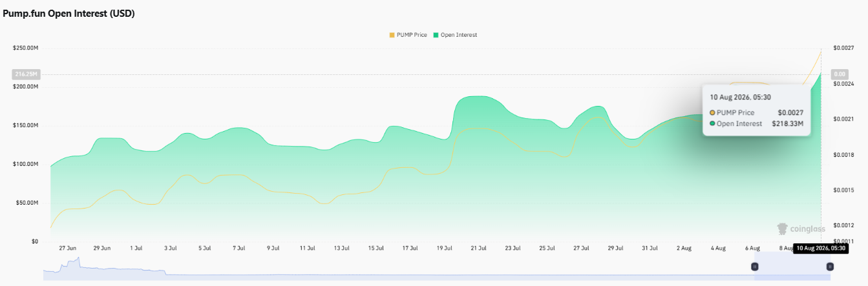Click the $0.0015 right axis label
868x286 pixels.
pyautogui.click(x=844, y=190)
